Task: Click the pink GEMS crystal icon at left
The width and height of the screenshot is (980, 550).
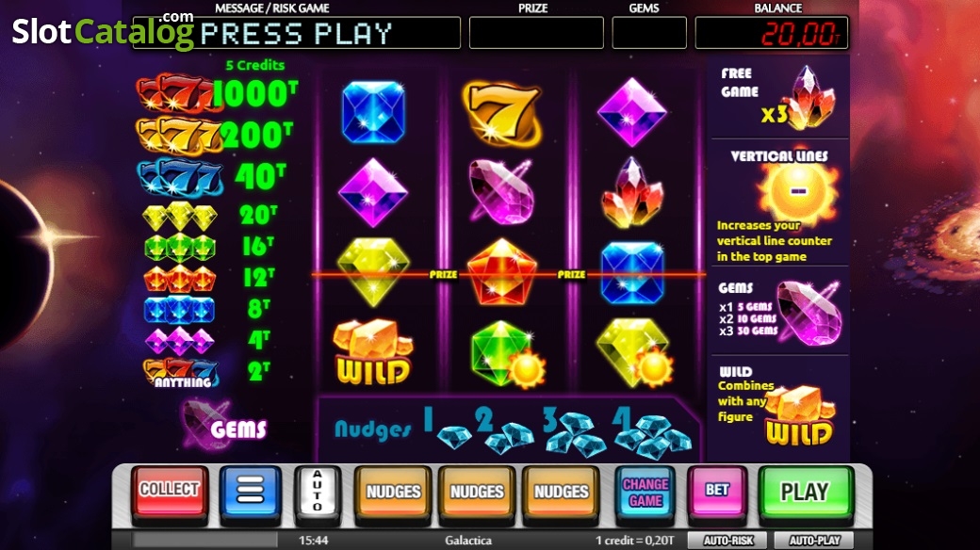Action: pos(204,425)
